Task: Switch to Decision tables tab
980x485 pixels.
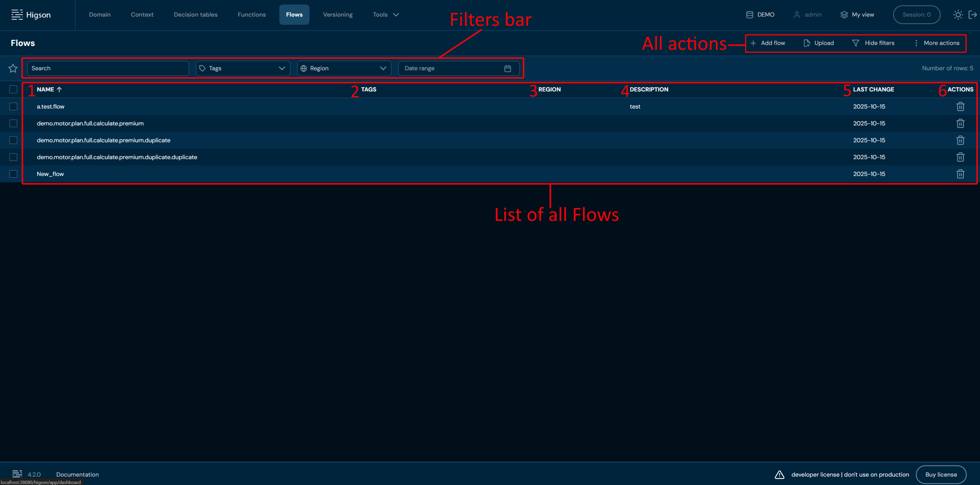Action: pyautogui.click(x=195, y=15)
